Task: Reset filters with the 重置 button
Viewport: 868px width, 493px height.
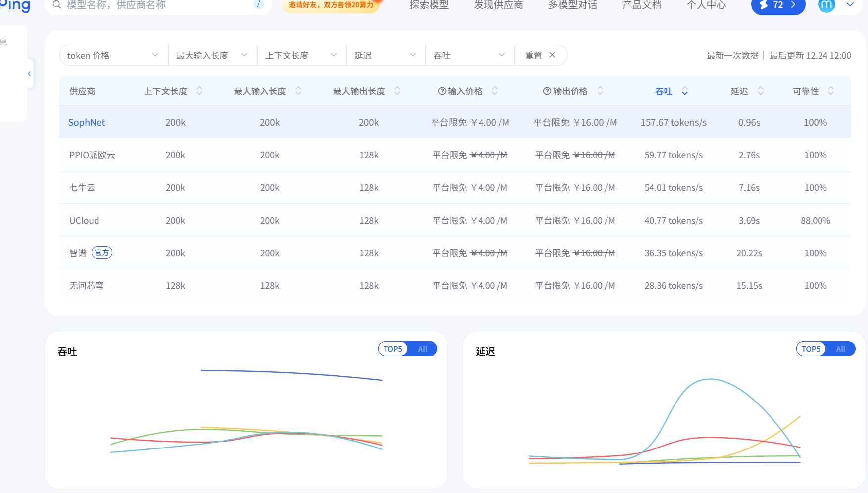Action: (x=540, y=55)
